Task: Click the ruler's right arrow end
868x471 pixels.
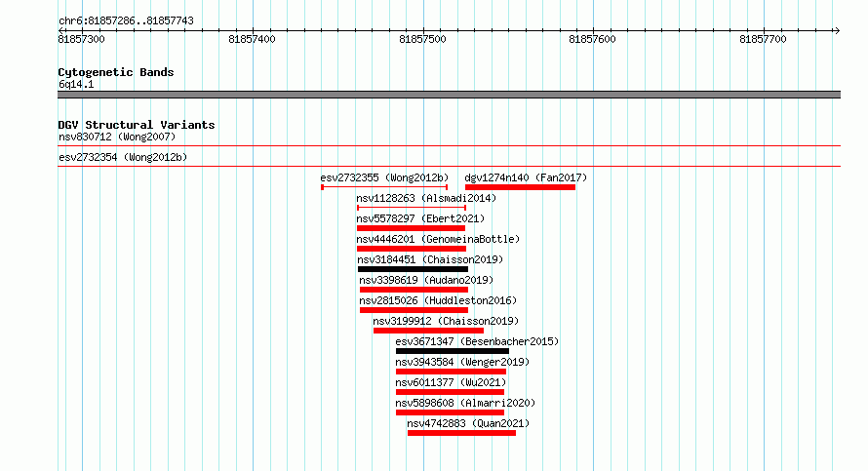Action: point(837,30)
